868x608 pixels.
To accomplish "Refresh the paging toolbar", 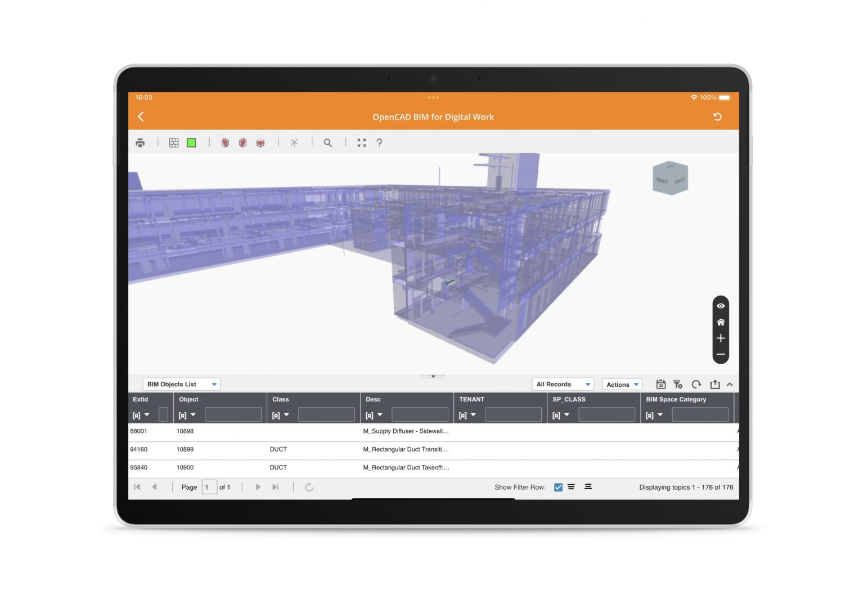I will click(309, 487).
